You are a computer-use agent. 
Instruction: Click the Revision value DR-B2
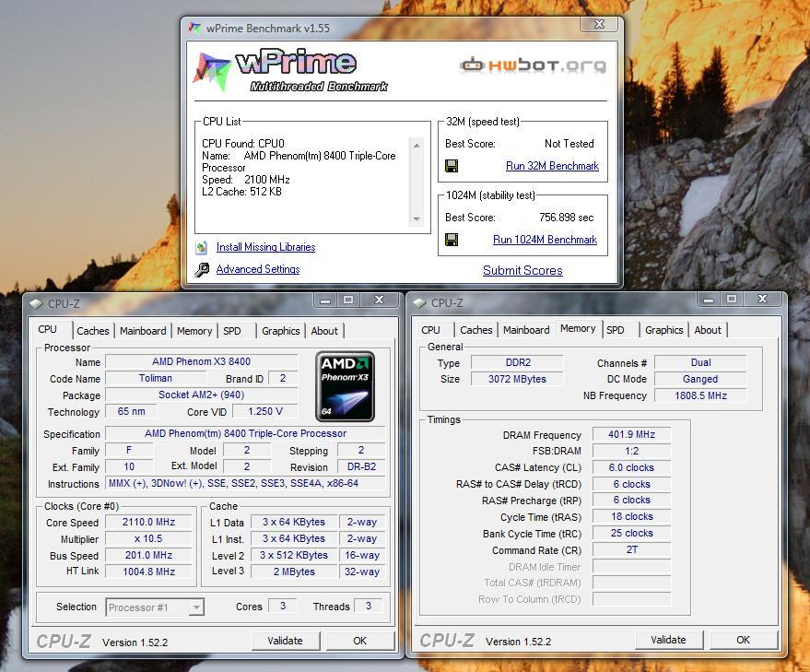[x=361, y=466]
